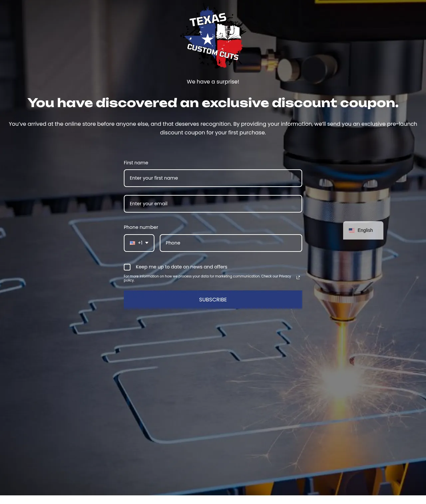Click the exclusive discount coupon headline
This screenshot has height=504, width=426.
pos(213,103)
